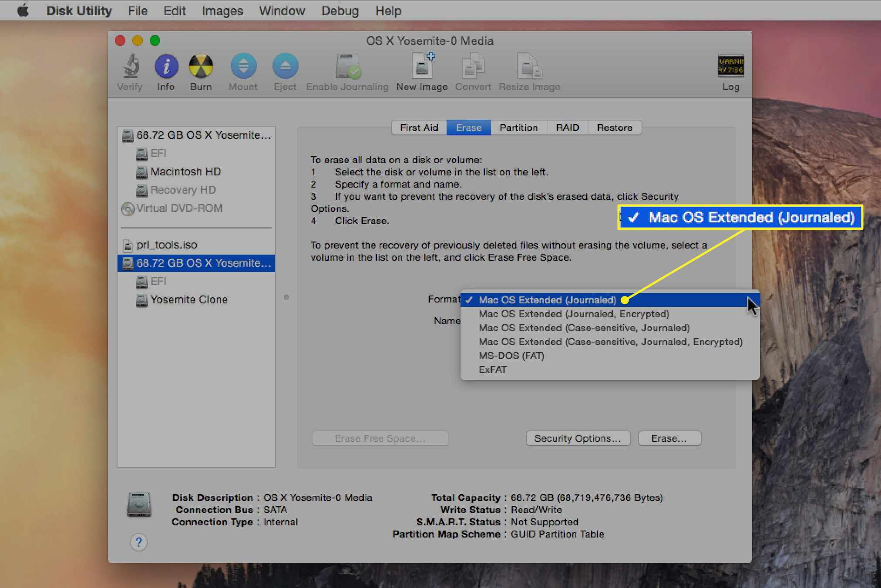Screen dimensions: 881x588
Task: Open Security Options dialog
Action: 578,438
